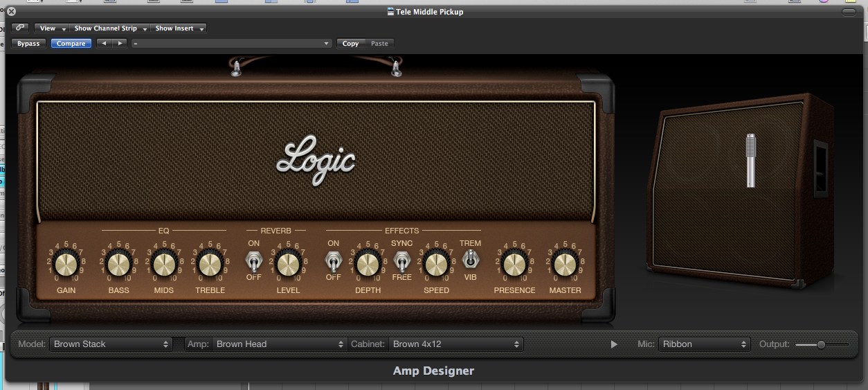Click the link chain icon button
Image resolution: width=868 pixels, height=390 pixels.
point(19,28)
